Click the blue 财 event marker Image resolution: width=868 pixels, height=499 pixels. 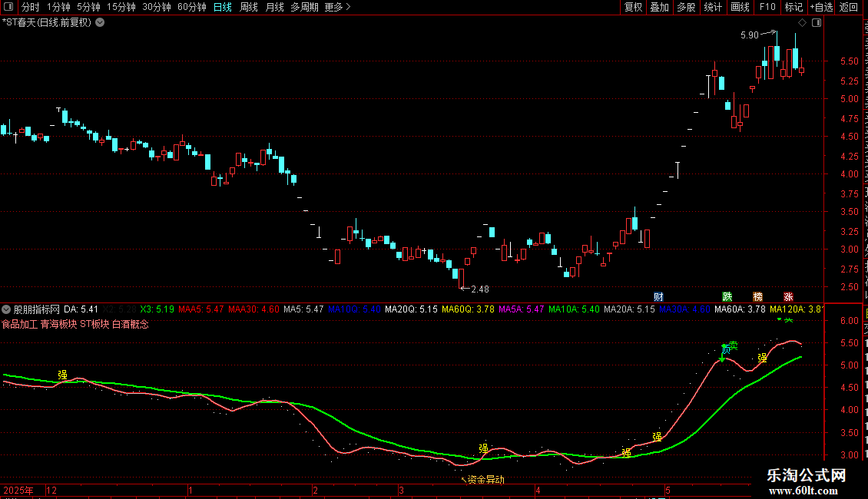(658, 297)
